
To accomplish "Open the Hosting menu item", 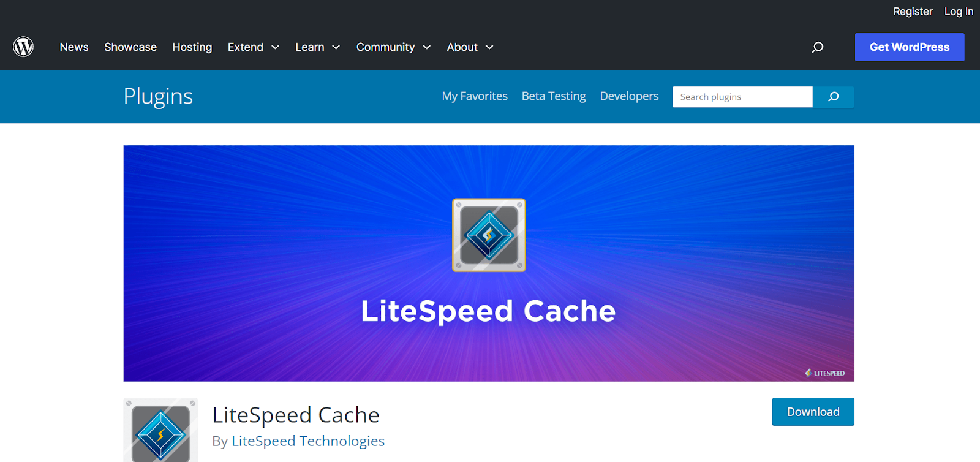I will point(192,47).
